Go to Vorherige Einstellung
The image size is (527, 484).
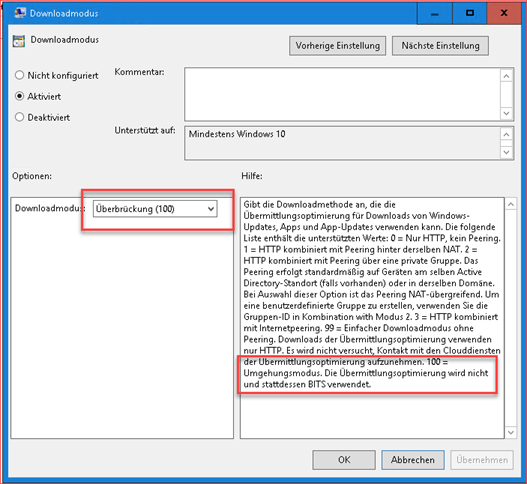[x=337, y=46]
